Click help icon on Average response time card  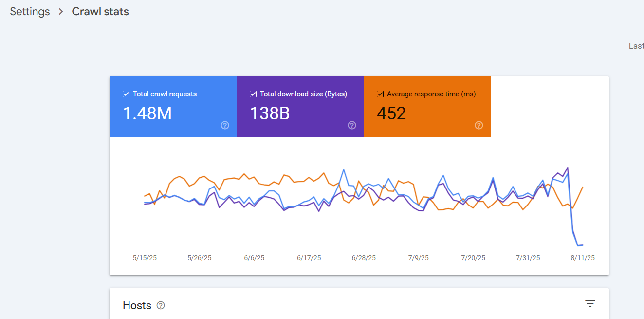coord(479,125)
